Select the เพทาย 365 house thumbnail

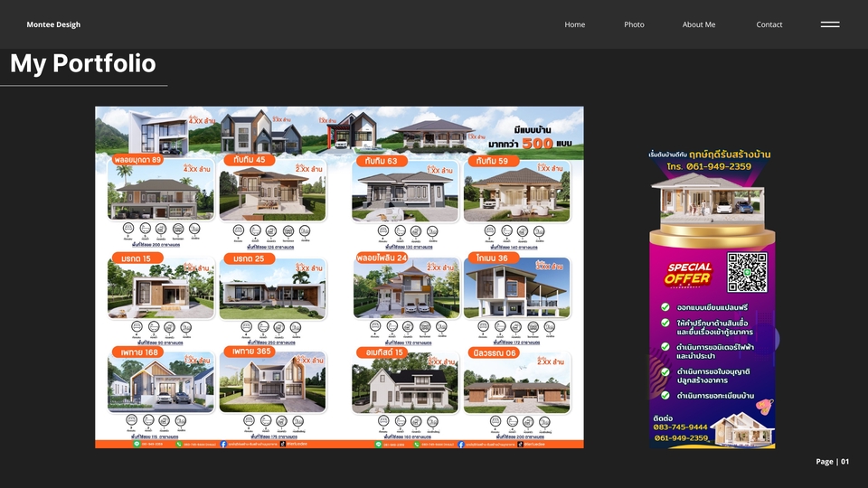click(x=272, y=384)
